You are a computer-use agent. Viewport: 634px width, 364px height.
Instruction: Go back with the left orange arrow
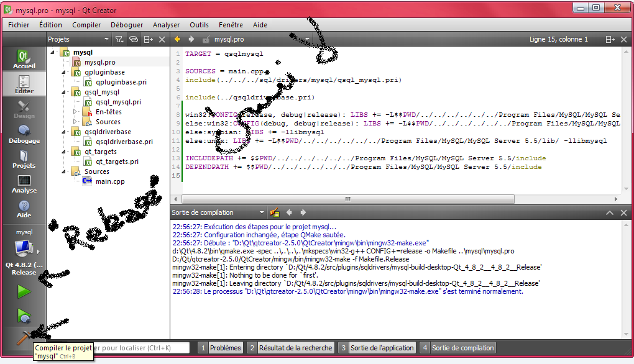click(177, 39)
